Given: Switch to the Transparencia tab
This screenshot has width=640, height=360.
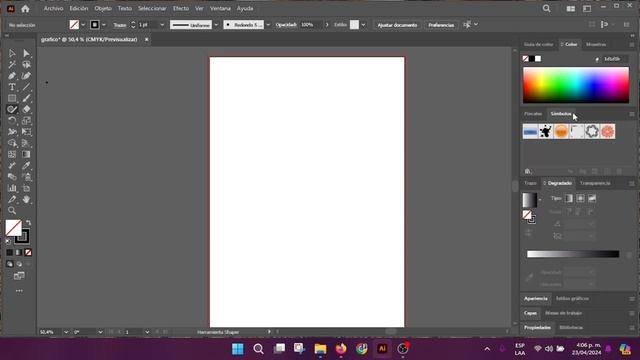Looking at the screenshot, I should pos(595,183).
